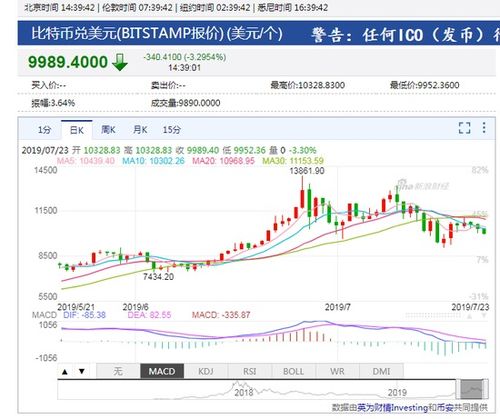Select the 日K chart tab
This screenshot has height=419, width=500.
pos(77,130)
